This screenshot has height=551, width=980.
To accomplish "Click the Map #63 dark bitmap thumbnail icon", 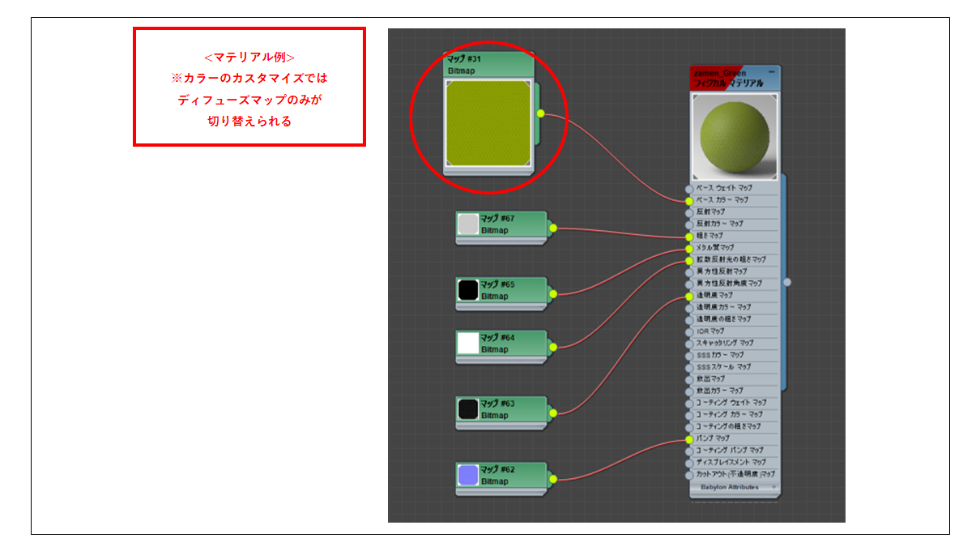I will [x=468, y=409].
